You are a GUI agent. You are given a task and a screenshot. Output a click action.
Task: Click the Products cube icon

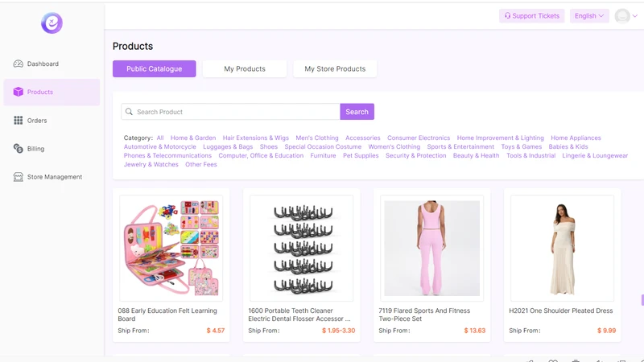(18, 92)
